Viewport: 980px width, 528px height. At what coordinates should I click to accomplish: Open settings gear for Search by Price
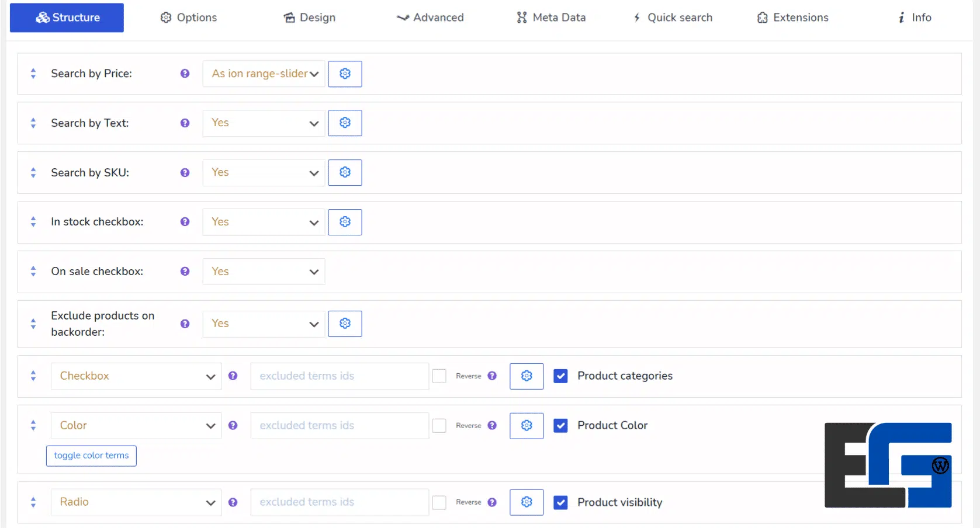(345, 74)
